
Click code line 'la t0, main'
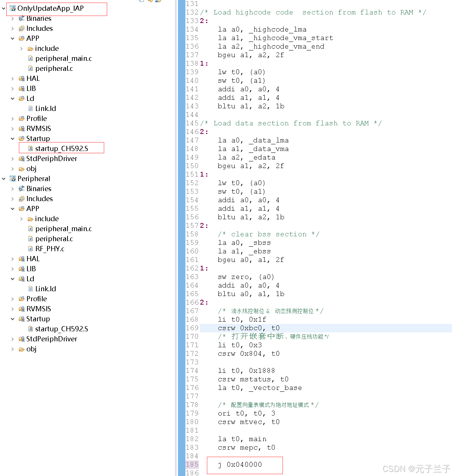point(242,439)
